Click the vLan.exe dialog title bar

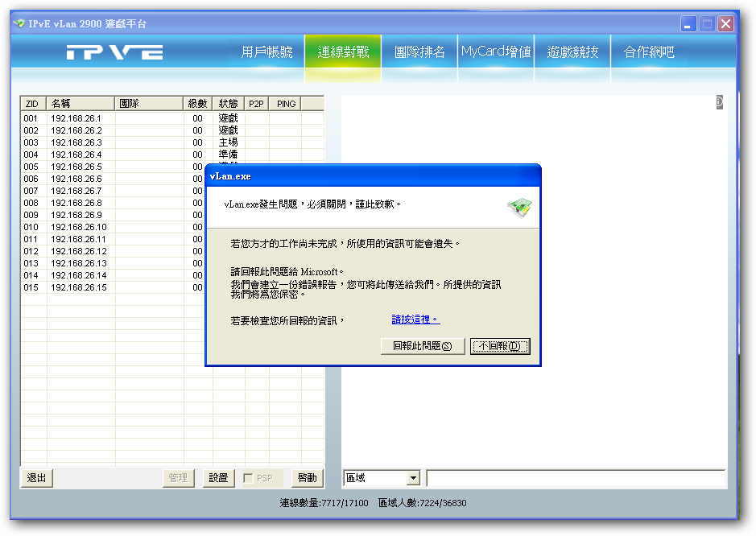(x=373, y=176)
